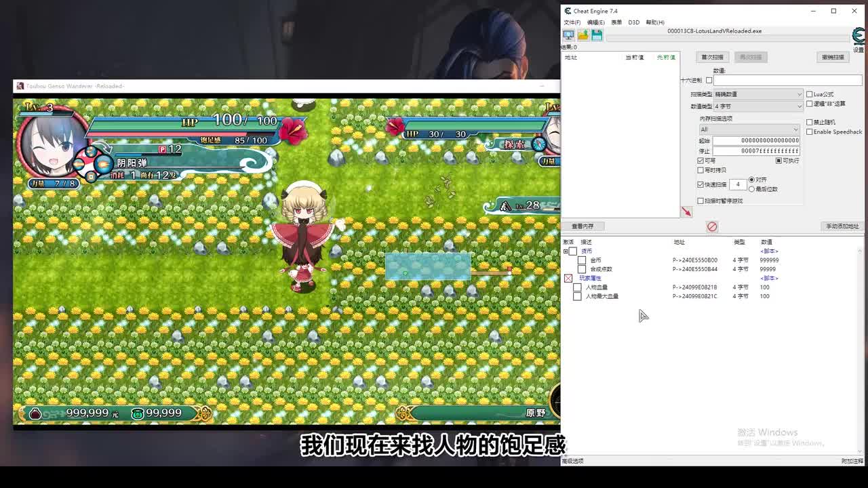Screen dimensions: 868x488
Task: Toggle the 可执行 executable checkbox
Action: (779, 161)
